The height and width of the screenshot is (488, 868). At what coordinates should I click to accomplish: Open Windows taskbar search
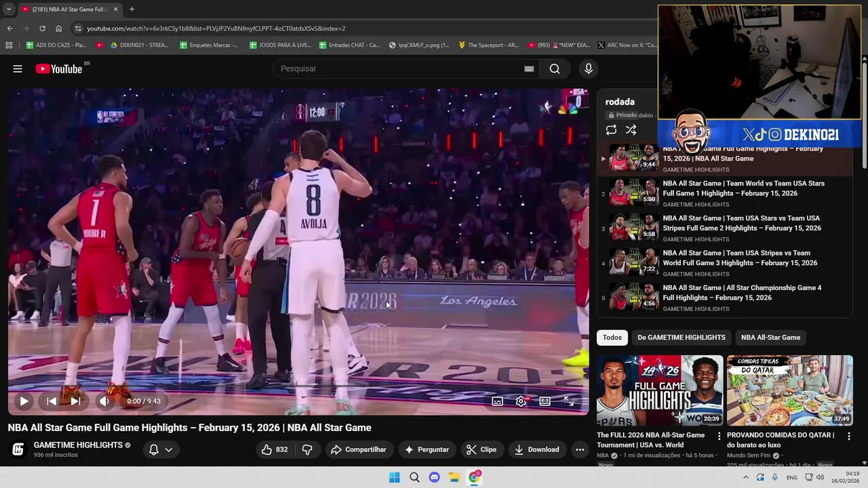point(414,477)
